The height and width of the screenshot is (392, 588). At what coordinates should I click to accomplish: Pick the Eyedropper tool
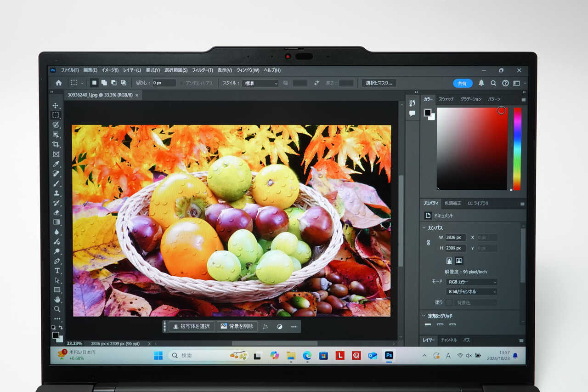tap(56, 164)
